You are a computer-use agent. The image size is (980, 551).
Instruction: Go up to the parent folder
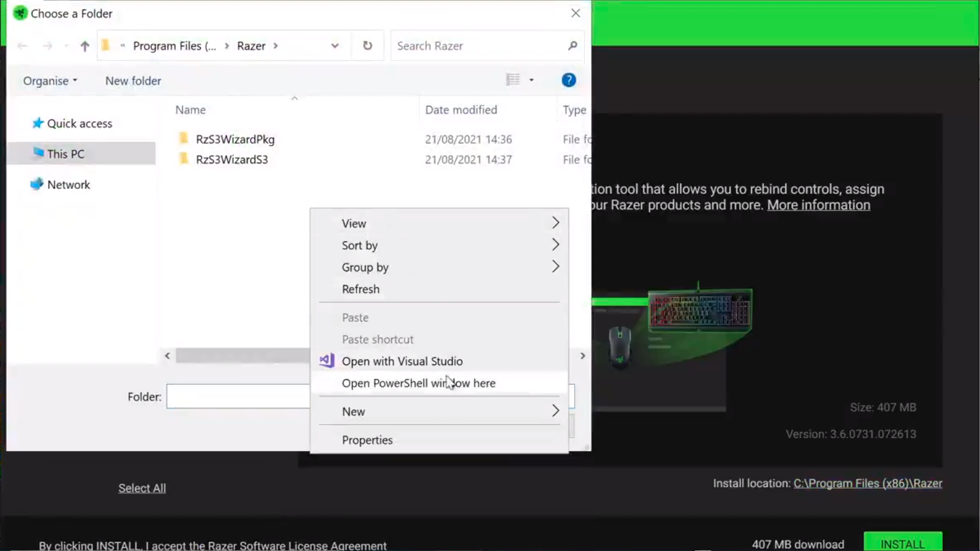click(x=85, y=46)
